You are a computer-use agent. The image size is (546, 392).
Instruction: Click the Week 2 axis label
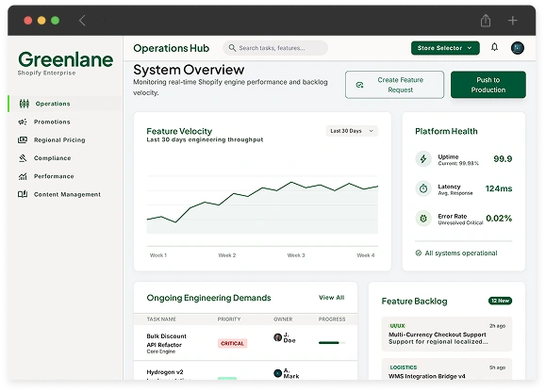click(x=227, y=255)
